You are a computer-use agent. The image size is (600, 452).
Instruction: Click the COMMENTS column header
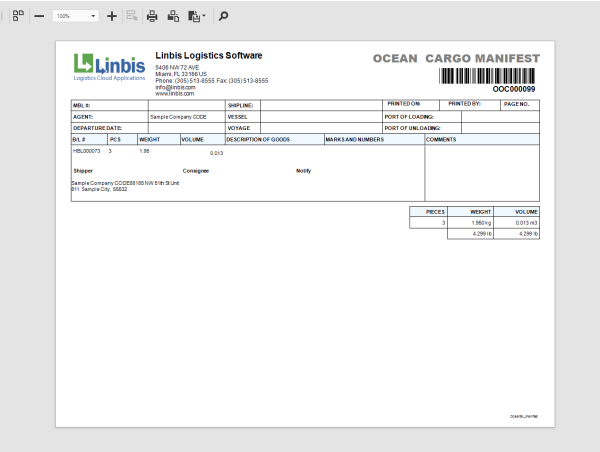point(482,139)
